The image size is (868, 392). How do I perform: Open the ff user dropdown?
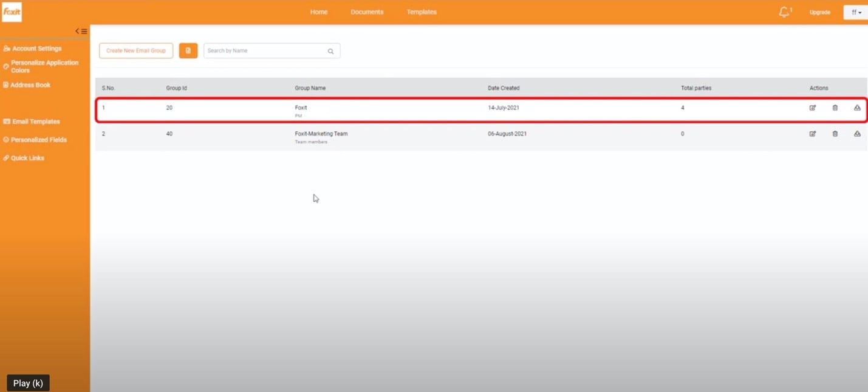tap(856, 12)
